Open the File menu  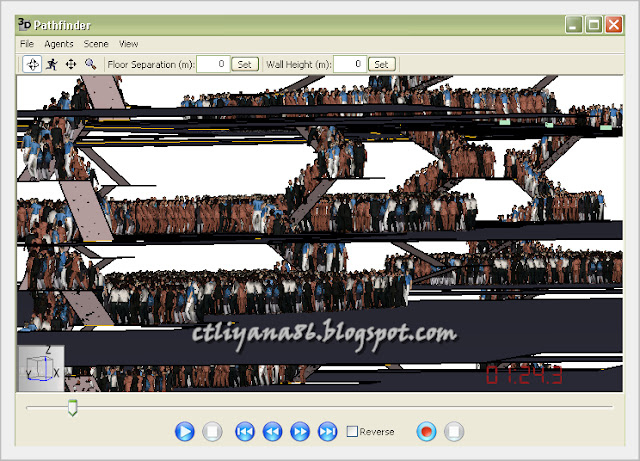(x=27, y=44)
